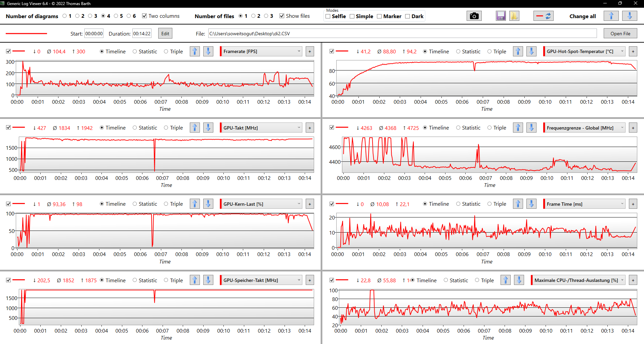Click the camera screenshot icon

pos(474,16)
